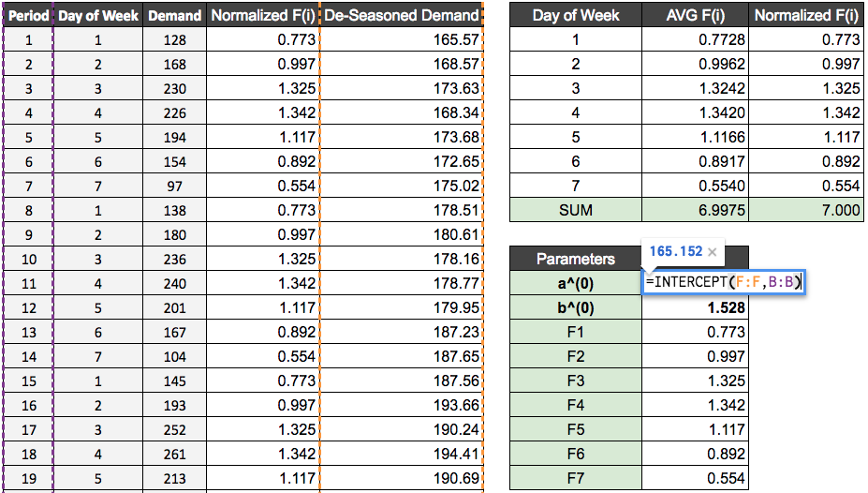Close the 165.152 formula result tooltip

(712, 251)
